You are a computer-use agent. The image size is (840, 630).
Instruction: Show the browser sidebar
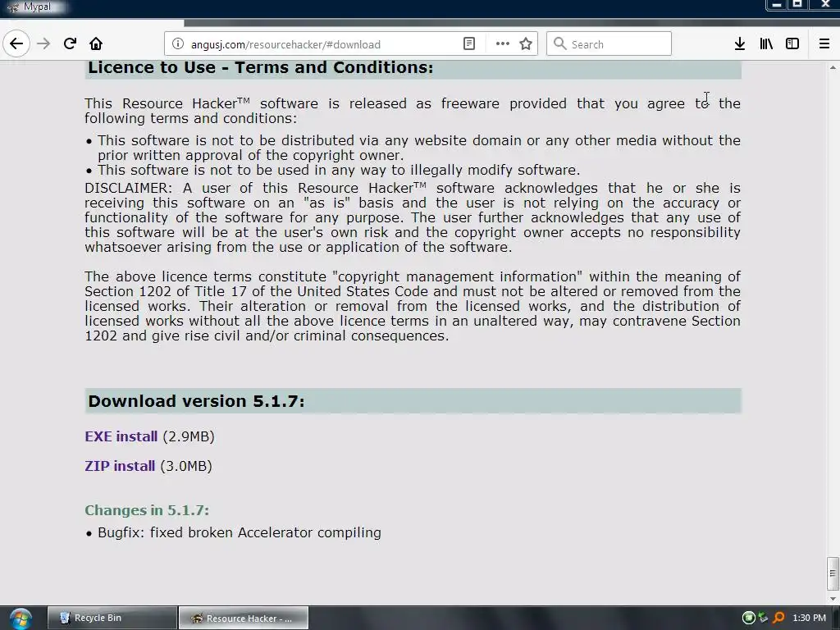(x=792, y=44)
